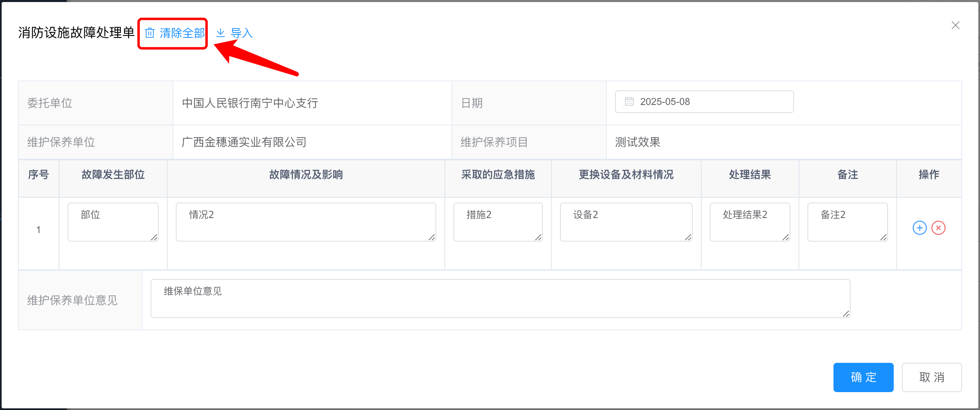Click the 委托单位 label
This screenshot has width=980, height=410.
50,103
